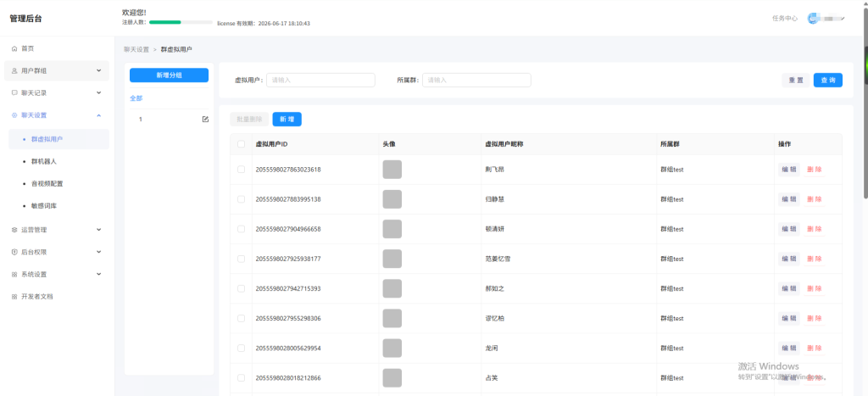
Task: Expand the 运营管理 menu chevron
Action: pos(98,229)
